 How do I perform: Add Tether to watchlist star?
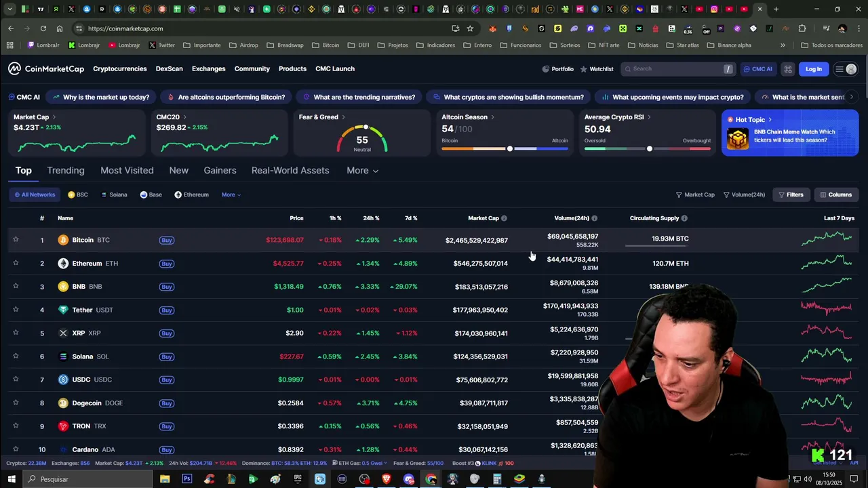click(x=16, y=310)
